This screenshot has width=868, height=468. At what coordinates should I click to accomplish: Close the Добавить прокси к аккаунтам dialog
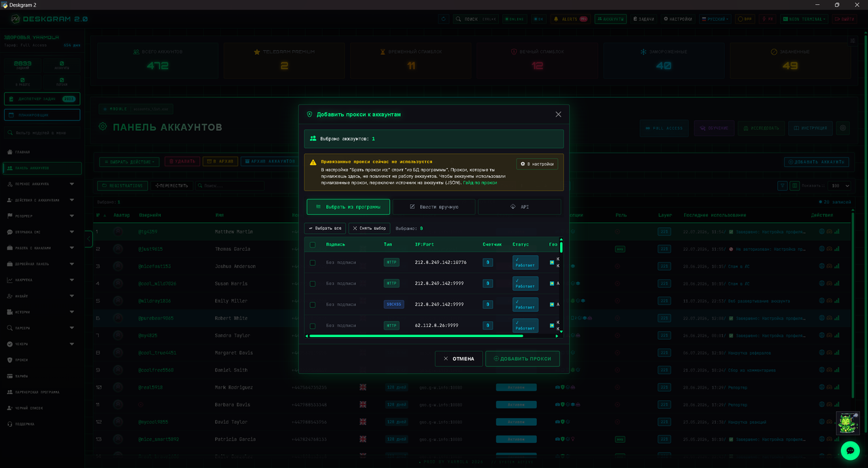point(558,115)
